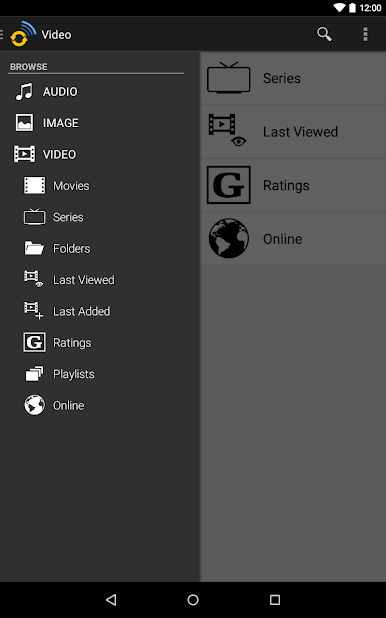This screenshot has height=618, width=386.
Task: Tap the film-plus icon next to Last Added
Action: 34,311
